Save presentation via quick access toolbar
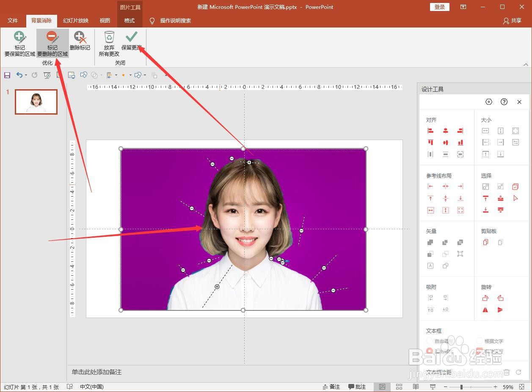The image size is (532, 392). (x=7, y=75)
